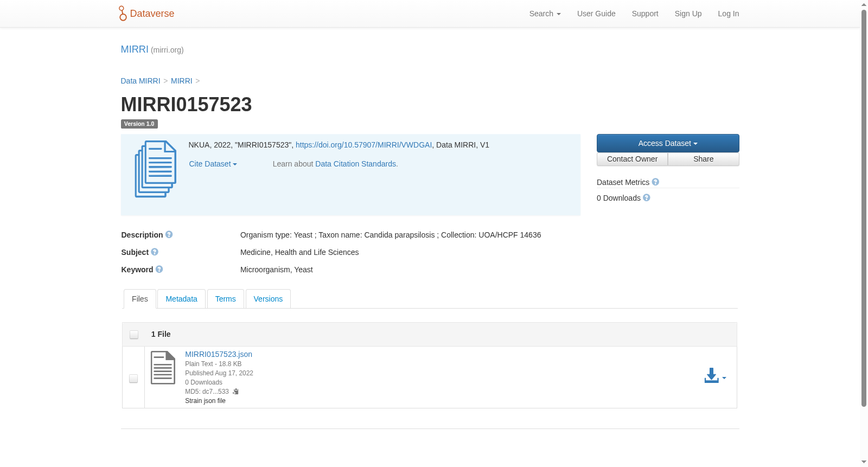Toggle the select-all files checkbox
This screenshot has width=868, height=467.
(134, 335)
